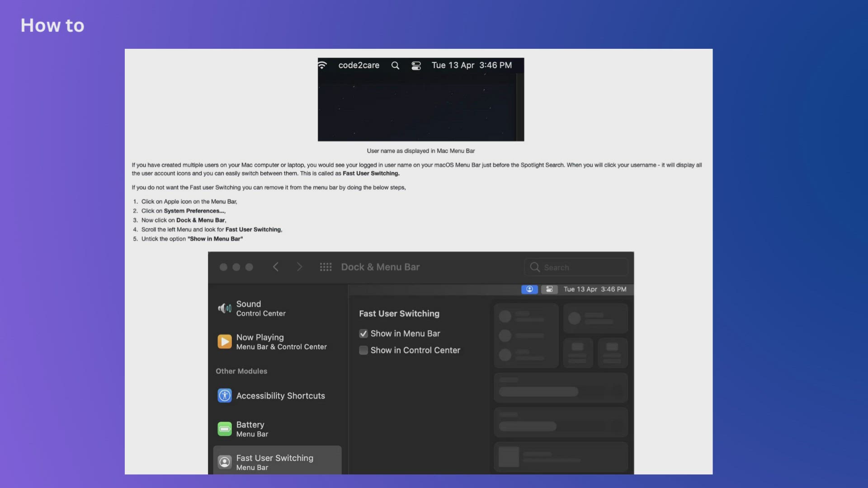
Task: Click the Accessibility Shortcuts blue icon
Action: pos(225,396)
